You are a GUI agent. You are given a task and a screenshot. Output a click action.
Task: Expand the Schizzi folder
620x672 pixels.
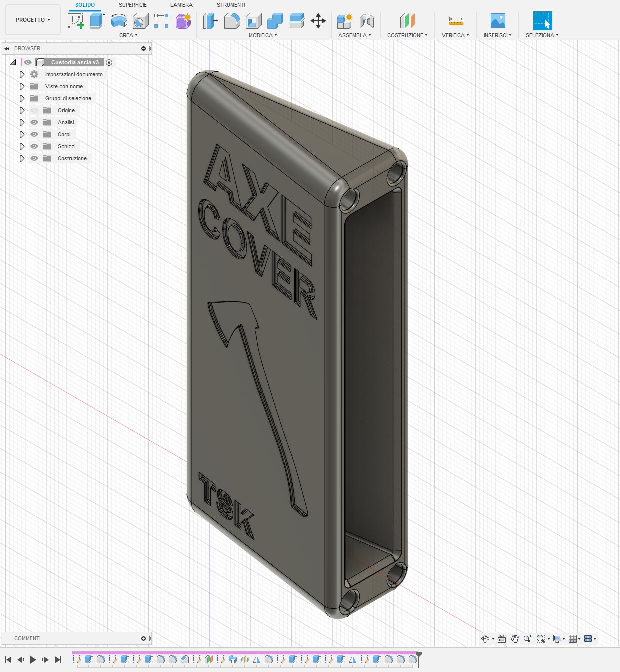point(22,146)
